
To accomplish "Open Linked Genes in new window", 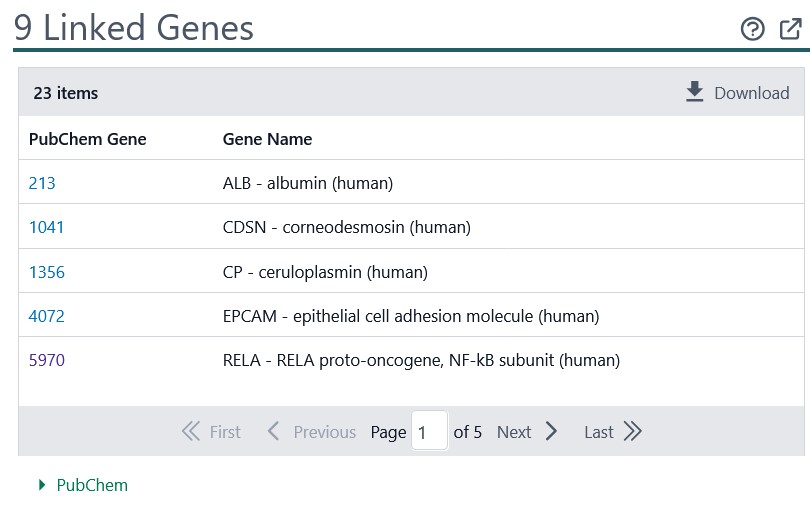I will [790, 29].
